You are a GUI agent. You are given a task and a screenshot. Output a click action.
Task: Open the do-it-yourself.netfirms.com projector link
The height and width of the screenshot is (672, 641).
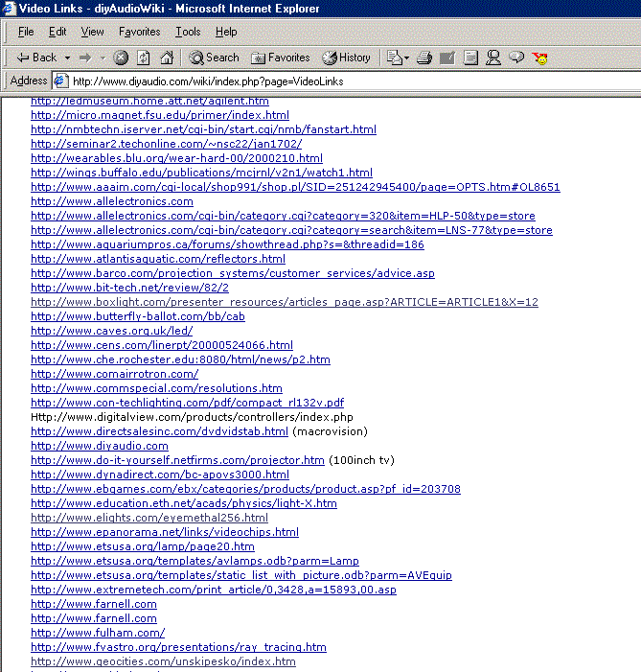[x=177, y=460]
